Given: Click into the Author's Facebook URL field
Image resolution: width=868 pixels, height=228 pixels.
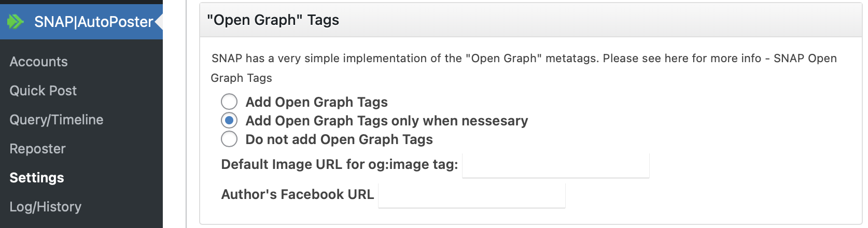Looking at the screenshot, I should point(471,195).
